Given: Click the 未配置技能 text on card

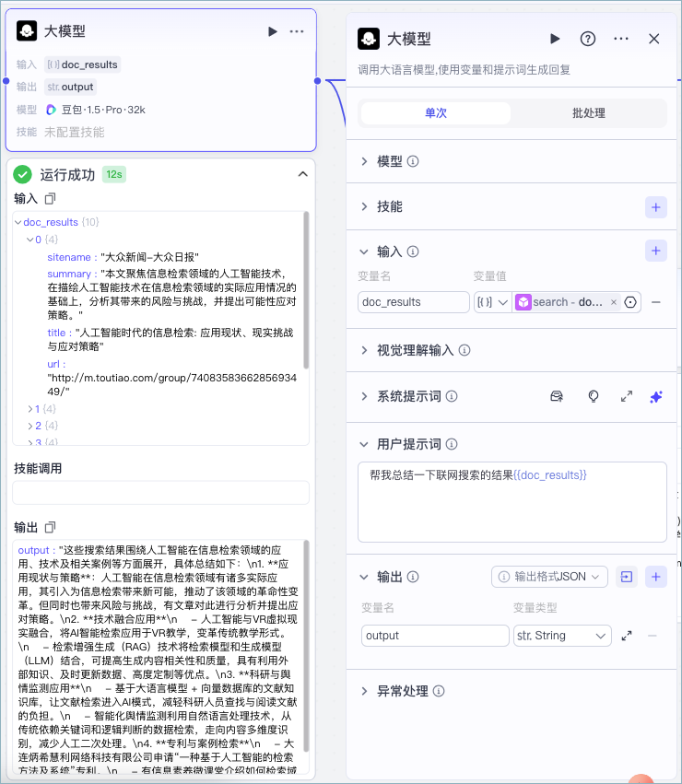Looking at the screenshot, I should (75, 132).
